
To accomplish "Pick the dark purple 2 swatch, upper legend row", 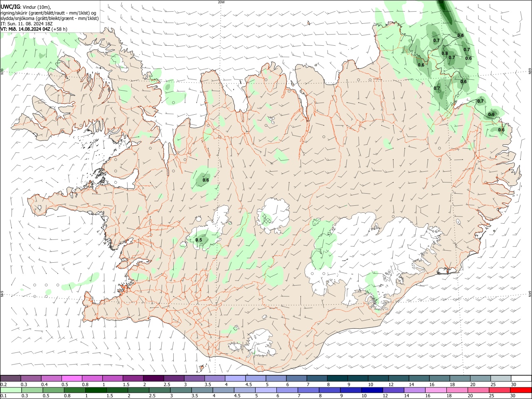I will pyautogui.click(x=154, y=378).
